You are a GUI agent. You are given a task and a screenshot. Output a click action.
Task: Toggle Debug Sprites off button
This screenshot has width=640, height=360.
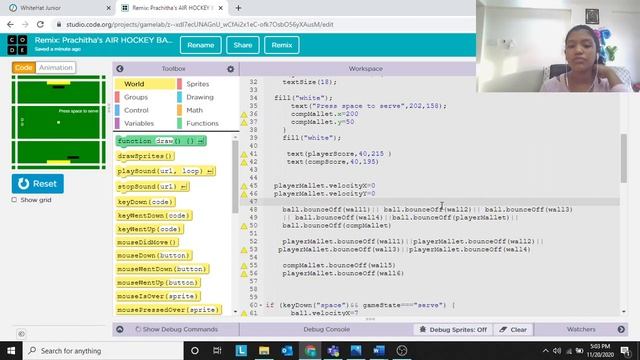[x=453, y=329]
